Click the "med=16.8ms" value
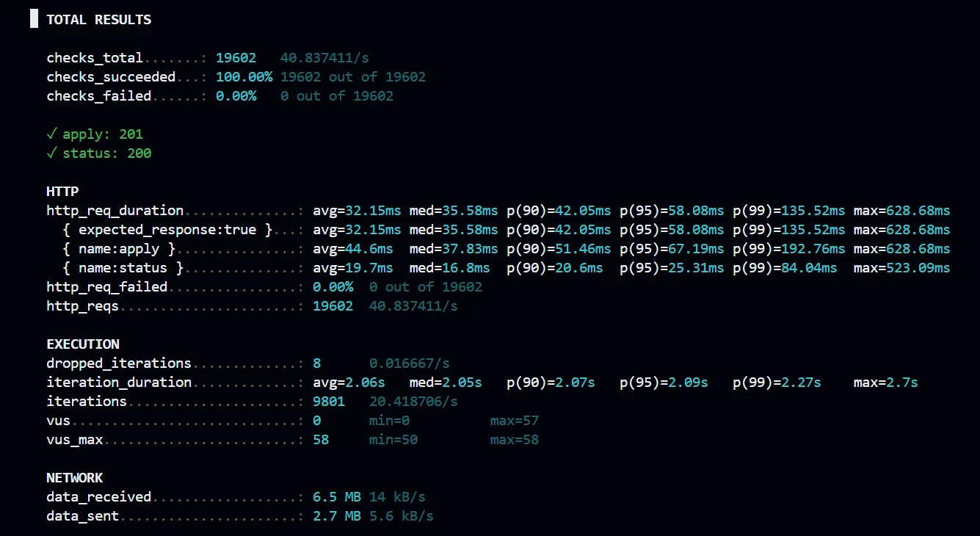The width and height of the screenshot is (980, 536). pyautogui.click(x=450, y=268)
